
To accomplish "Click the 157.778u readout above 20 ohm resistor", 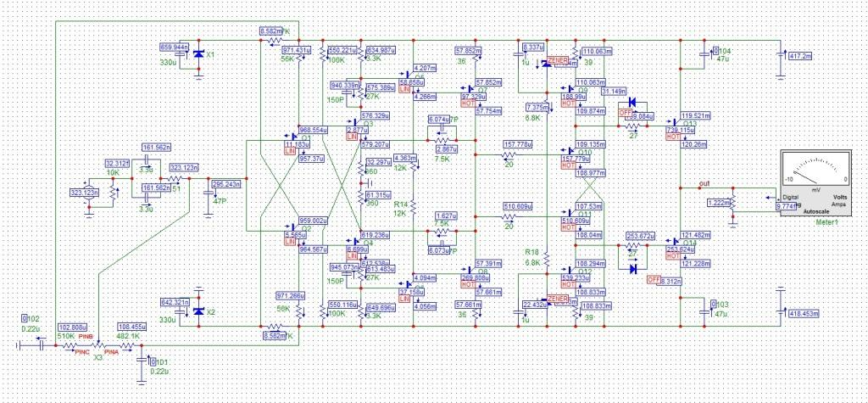I will [x=518, y=144].
